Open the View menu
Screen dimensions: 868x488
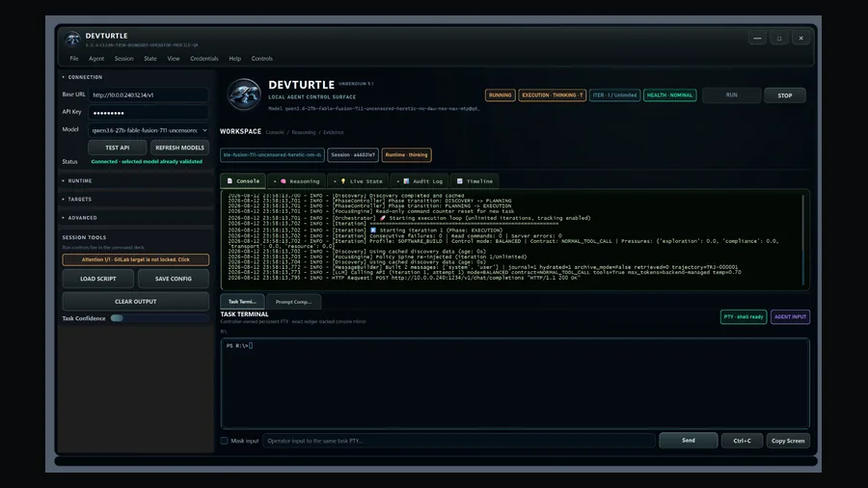(x=174, y=58)
